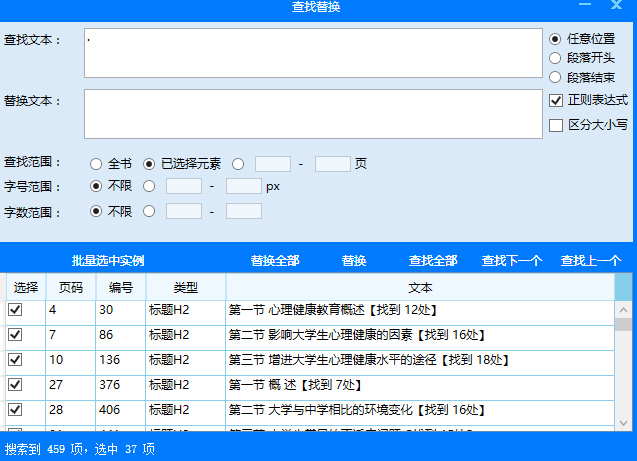Choose the 段落结束 radio option
This screenshot has height=461, width=637.
point(556,77)
